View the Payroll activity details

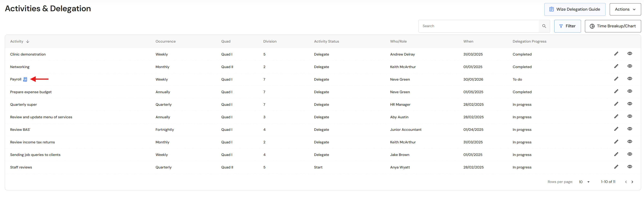point(630,79)
